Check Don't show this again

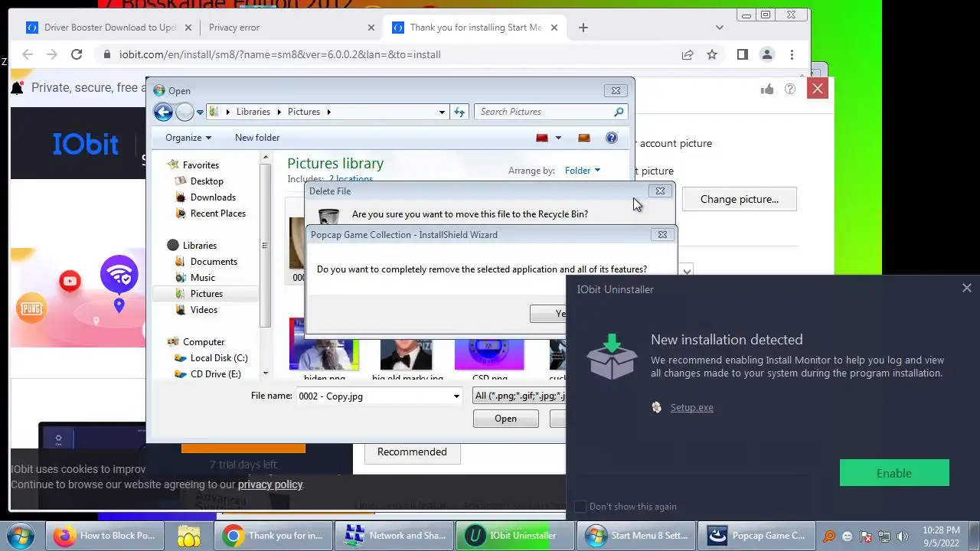(580, 507)
